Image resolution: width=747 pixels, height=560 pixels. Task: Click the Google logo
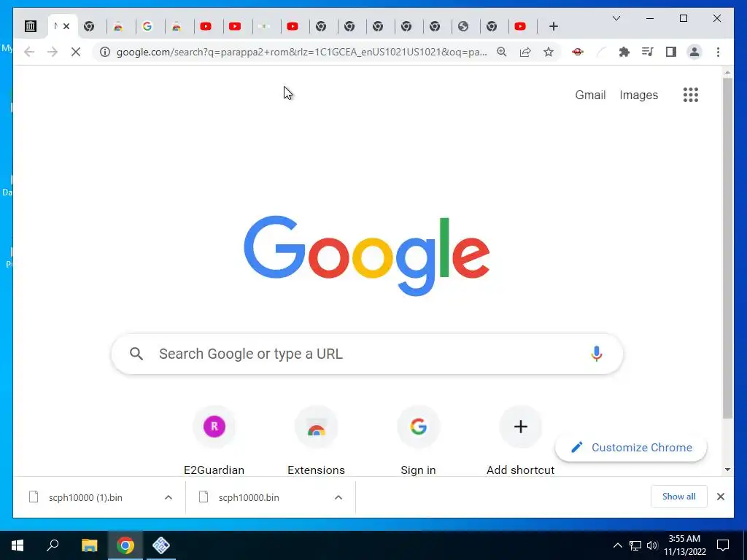[x=366, y=256]
